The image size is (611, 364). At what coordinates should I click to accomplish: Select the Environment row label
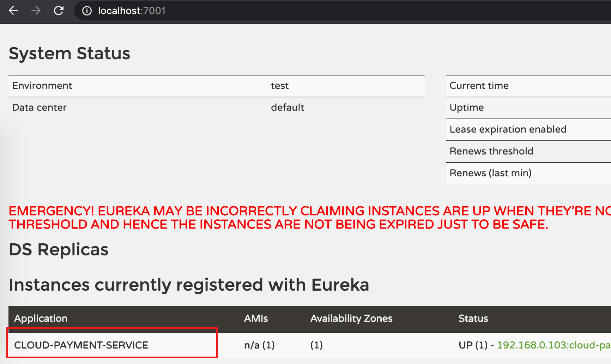tap(42, 86)
